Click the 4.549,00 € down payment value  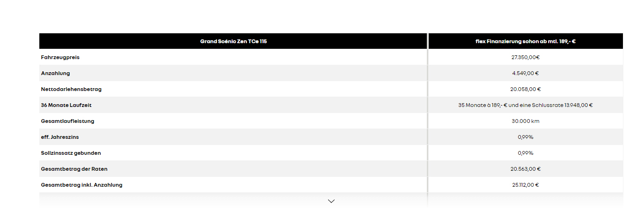(525, 73)
